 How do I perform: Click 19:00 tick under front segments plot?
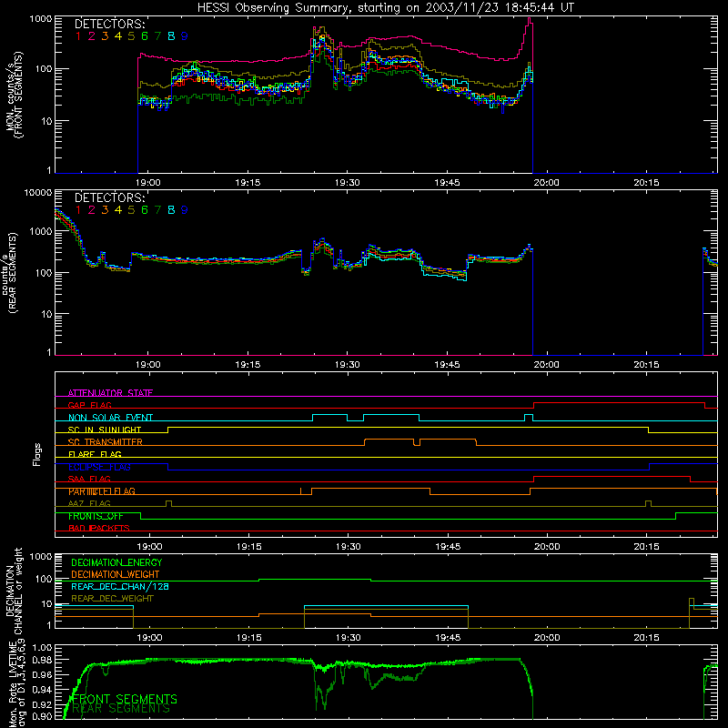click(148, 183)
